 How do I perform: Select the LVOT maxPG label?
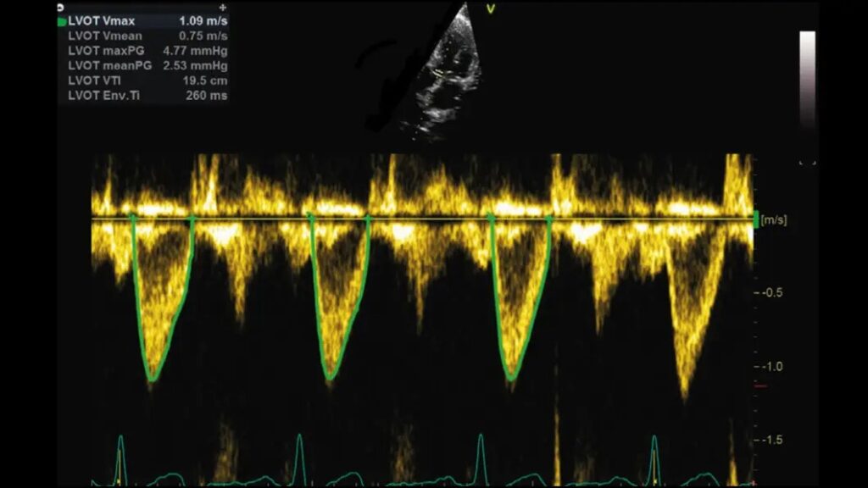coord(106,51)
